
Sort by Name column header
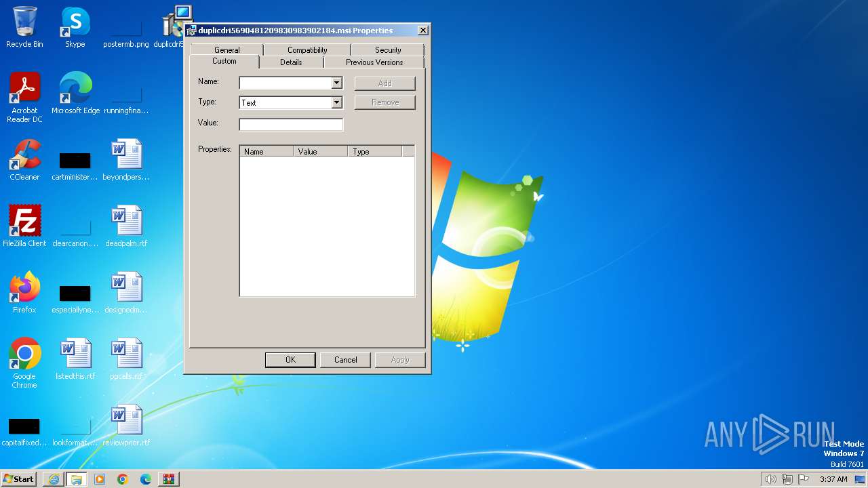[x=267, y=151]
